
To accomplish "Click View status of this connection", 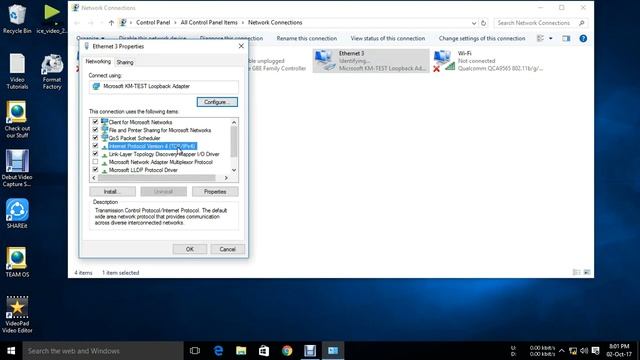I will (x=388, y=38).
